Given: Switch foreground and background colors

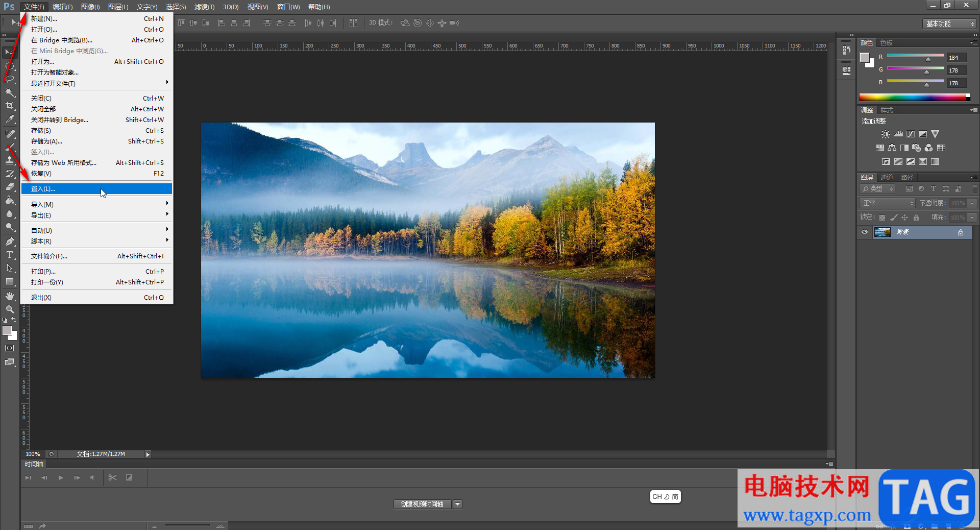Looking at the screenshot, I should pyautogui.click(x=14, y=320).
